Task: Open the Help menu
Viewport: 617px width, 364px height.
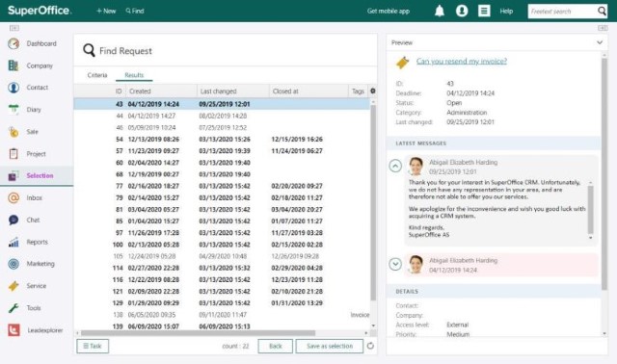Action: (x=506, y=11)
